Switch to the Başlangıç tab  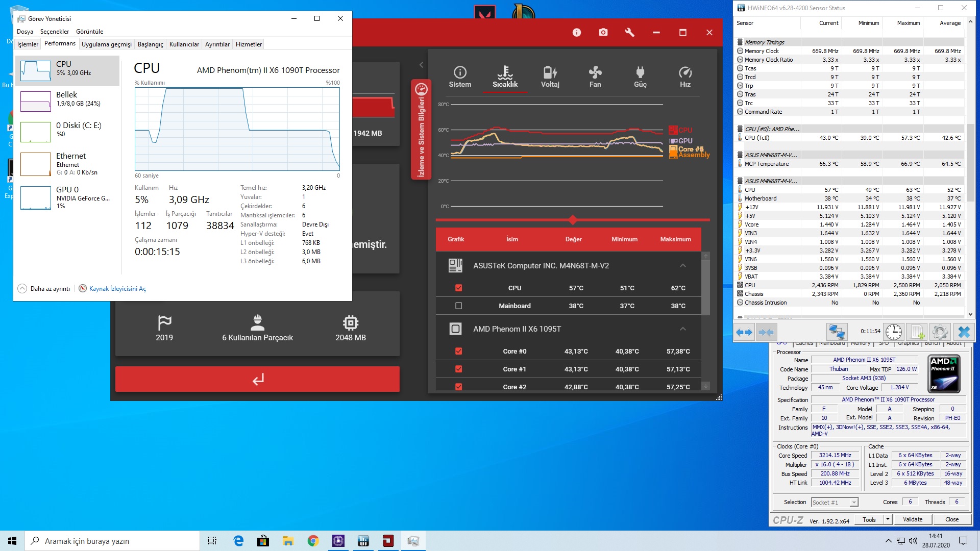(151, 44)
